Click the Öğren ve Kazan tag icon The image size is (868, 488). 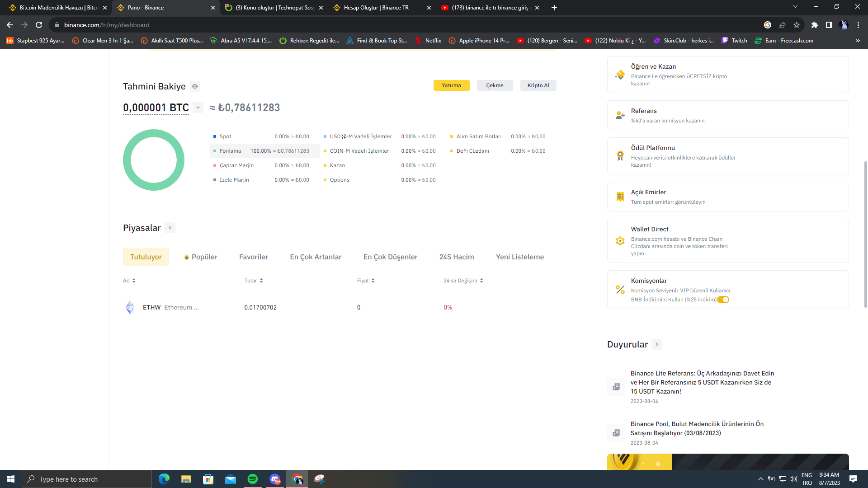coord(620,75)
